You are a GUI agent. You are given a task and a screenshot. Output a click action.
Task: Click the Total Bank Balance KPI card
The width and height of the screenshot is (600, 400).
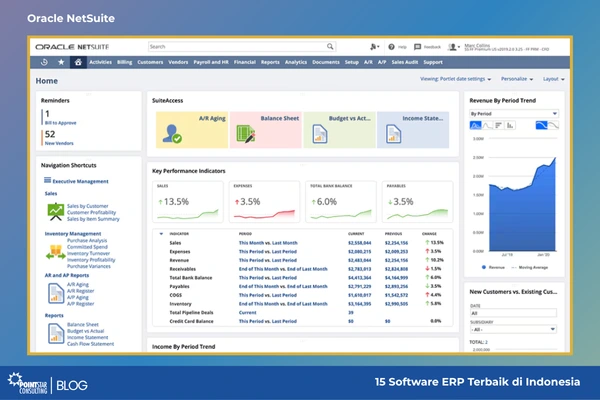[x=341, y=202]
